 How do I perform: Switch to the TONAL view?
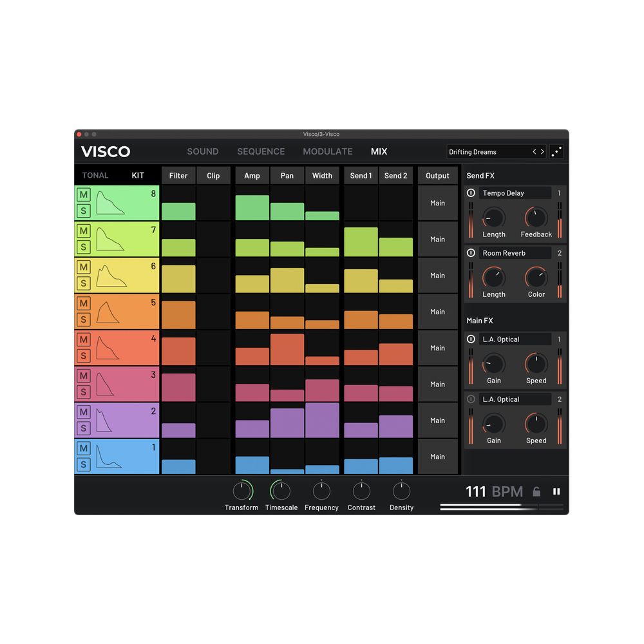(x=95, y=175)
